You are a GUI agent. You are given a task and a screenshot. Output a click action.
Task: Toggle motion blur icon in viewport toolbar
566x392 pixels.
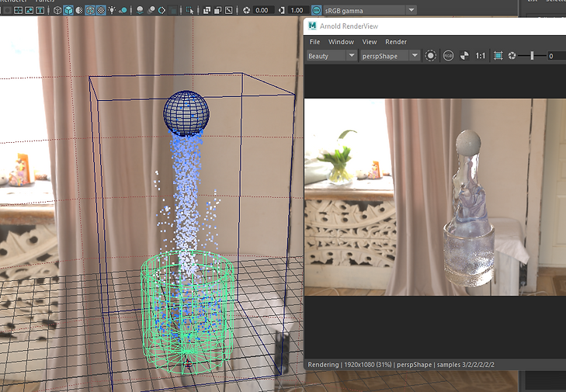151,10
